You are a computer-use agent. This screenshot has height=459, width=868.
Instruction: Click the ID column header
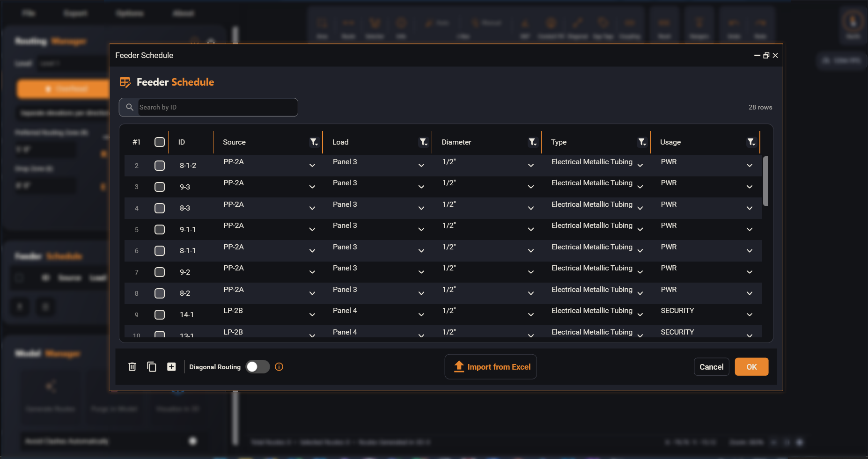coord(182,142)
